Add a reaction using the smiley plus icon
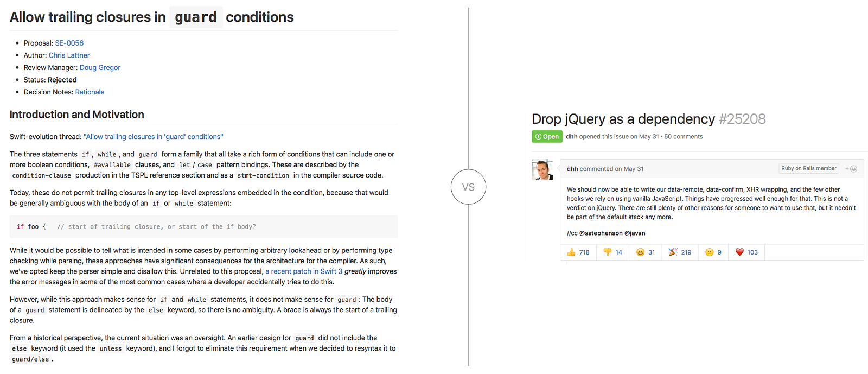Viewport: 868px width, 374px height. pos(851,169)
